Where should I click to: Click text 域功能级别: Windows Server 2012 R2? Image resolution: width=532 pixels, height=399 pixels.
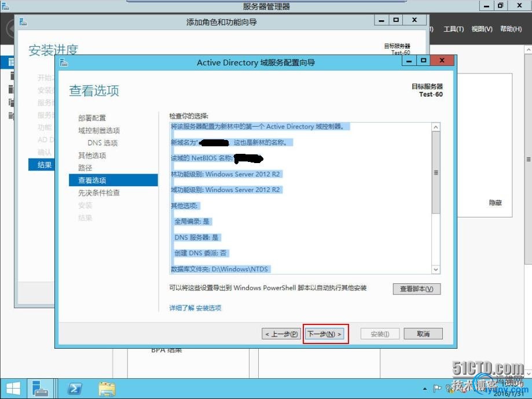point(225,190)
